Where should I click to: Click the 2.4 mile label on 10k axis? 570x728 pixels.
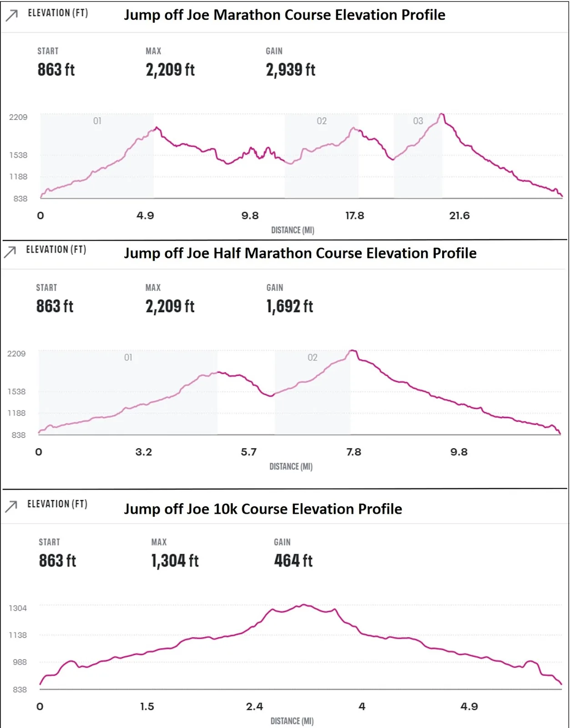click(x=255, y=707)
